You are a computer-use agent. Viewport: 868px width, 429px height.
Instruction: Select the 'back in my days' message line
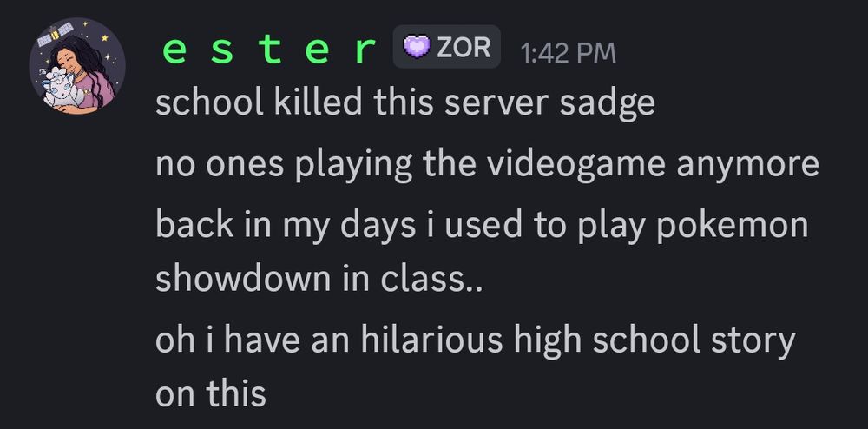click(482, 225)
